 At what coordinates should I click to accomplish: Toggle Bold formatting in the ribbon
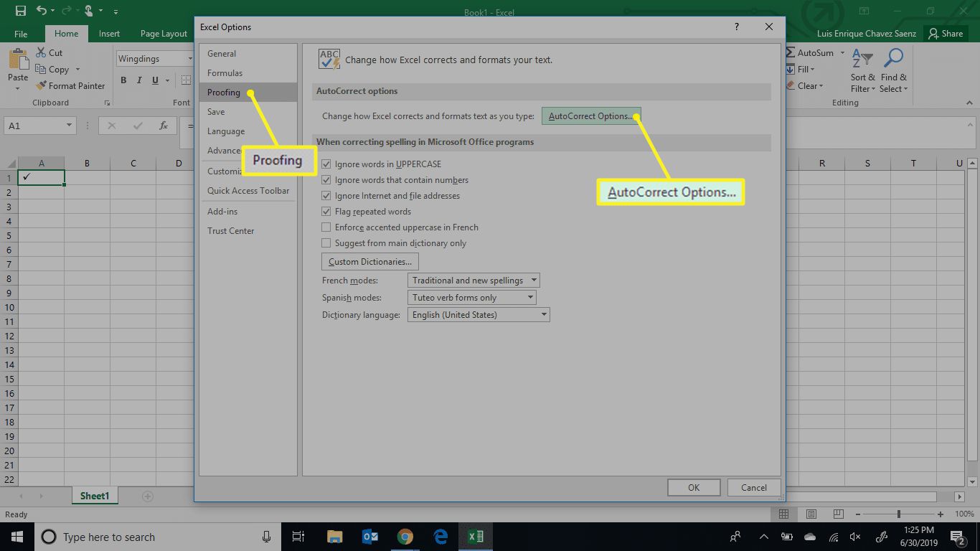[x=123, y=80]
